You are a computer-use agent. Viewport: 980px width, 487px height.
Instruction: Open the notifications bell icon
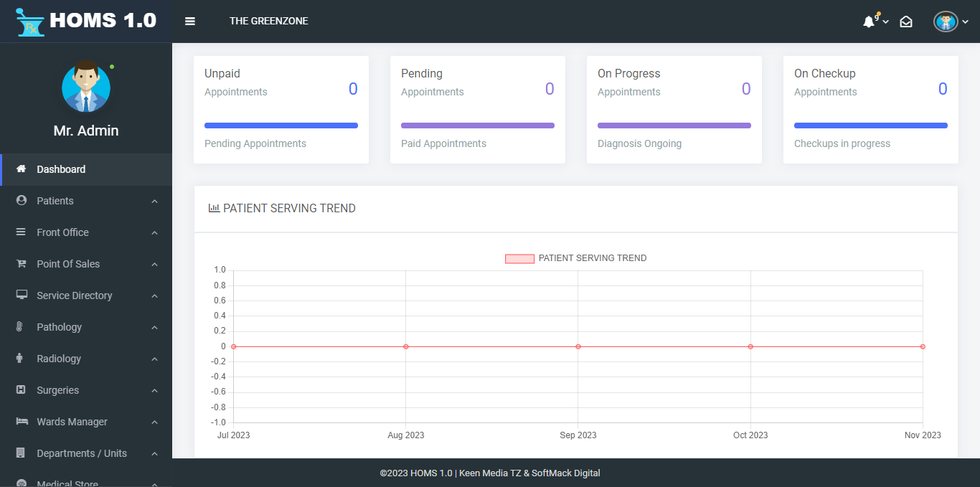point(869,22)
